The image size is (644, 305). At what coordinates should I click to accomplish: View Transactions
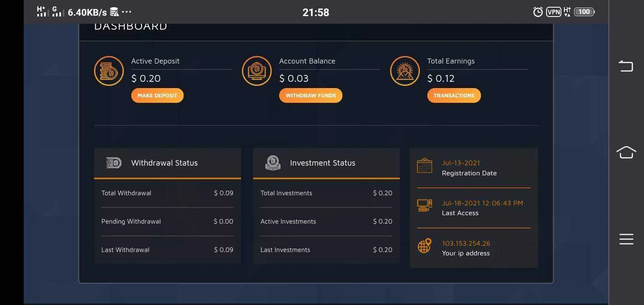(x=454, y=95)
